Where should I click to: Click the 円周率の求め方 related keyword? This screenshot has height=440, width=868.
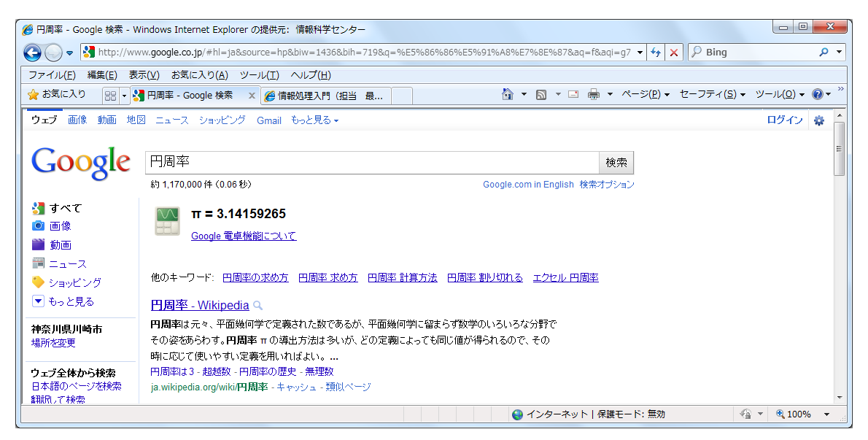(255, 278)
